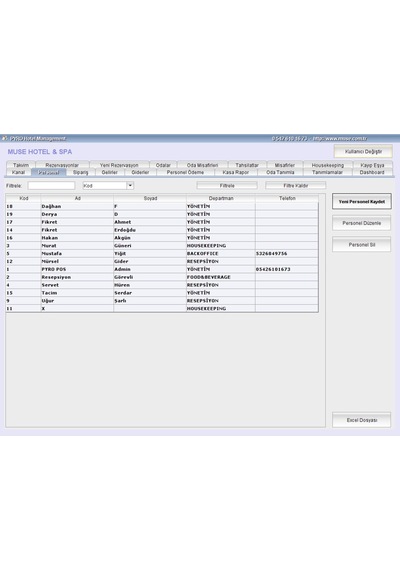Image resolution: width=400 pixels, height=570 pixels.
Task: Click the PYRO Hotel Management title bar icon
Action: coord(4,139)
